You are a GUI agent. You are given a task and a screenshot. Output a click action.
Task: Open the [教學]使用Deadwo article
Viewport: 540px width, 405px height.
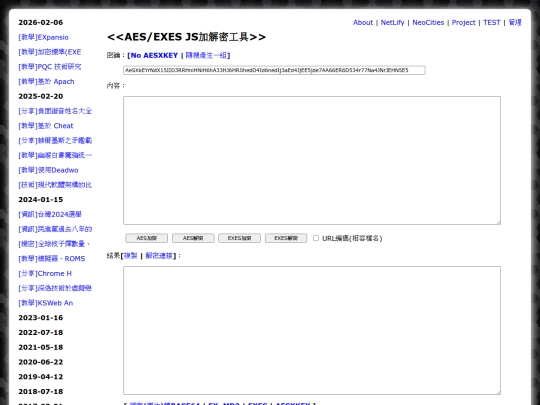48,170
